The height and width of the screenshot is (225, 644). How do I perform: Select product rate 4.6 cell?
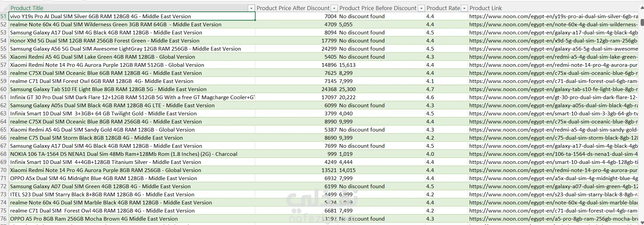(447, 97)
